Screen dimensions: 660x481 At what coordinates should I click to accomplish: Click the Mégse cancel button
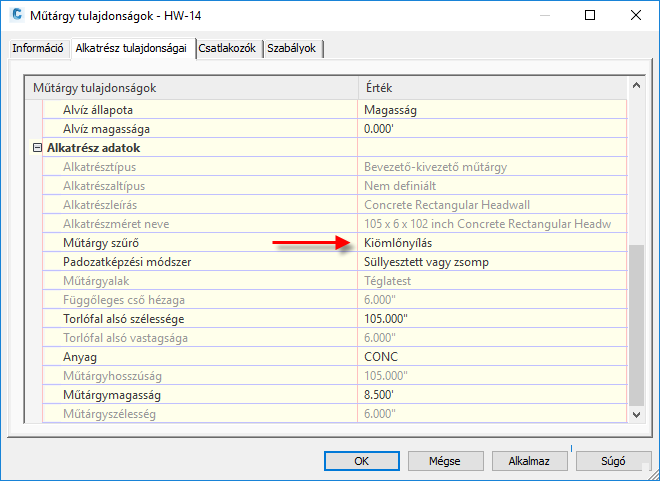point(444,461)
